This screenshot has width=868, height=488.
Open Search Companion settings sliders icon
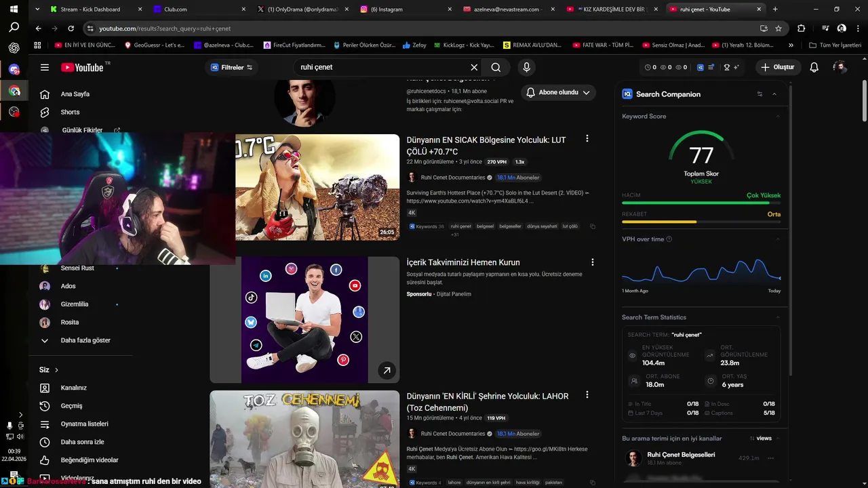click(x=759, y=94)
